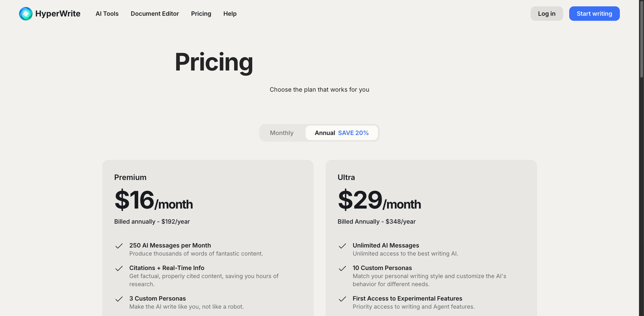Click checkmark beside 3 Custom Personas
Image resolution: width=644 pixels, height=316 pixels.
tap(119, 299)
